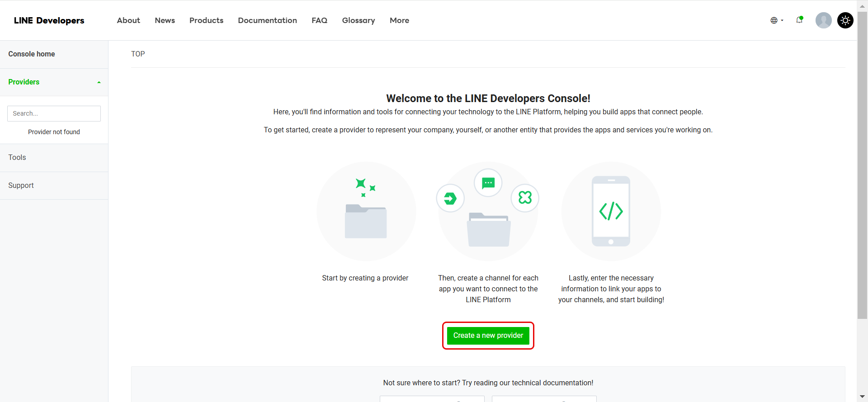Open the Products menu

pos(206,20)
